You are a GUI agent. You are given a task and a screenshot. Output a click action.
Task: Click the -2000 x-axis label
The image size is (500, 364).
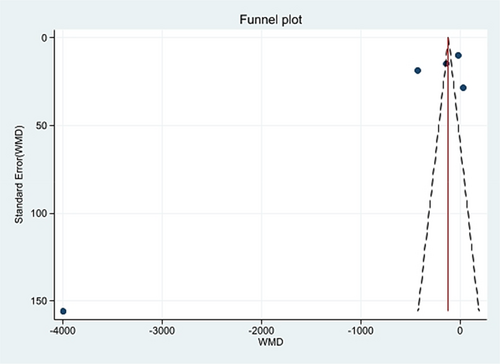(261, 331)
